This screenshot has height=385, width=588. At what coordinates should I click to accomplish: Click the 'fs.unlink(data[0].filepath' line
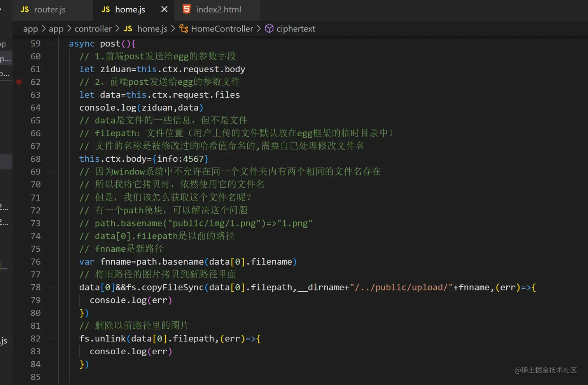pyautogui.click(x=170, y=339)
